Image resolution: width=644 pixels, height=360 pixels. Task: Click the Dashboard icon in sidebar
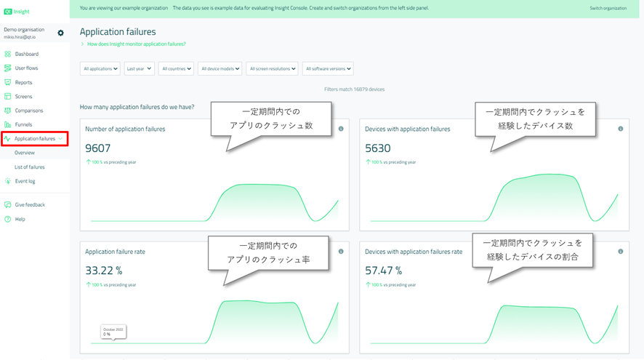[8, 54]
